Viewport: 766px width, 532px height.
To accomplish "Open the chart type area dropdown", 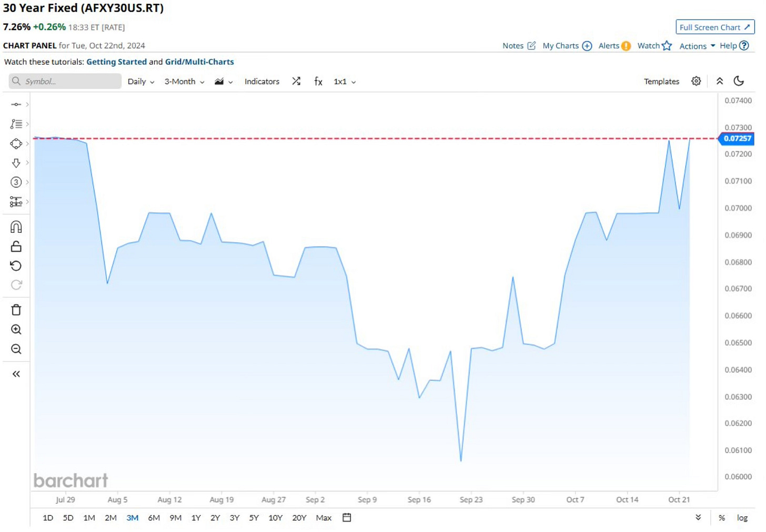I will (224, 81).
